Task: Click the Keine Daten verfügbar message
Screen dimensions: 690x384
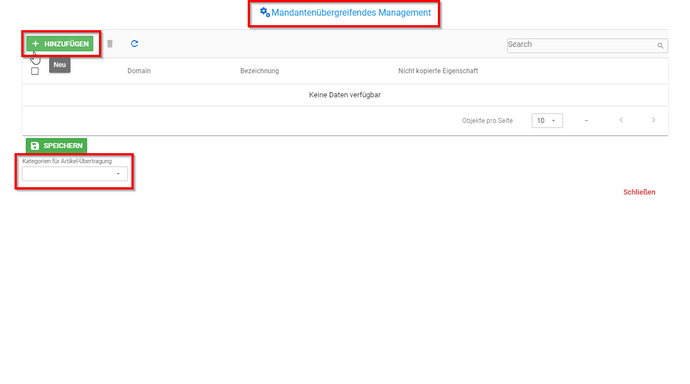Action: [345, 95]
